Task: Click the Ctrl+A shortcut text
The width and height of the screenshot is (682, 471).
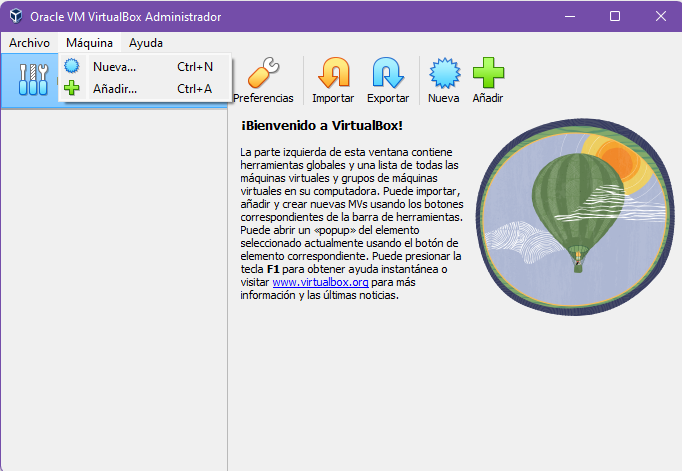Action: click(x=194, y=89)
